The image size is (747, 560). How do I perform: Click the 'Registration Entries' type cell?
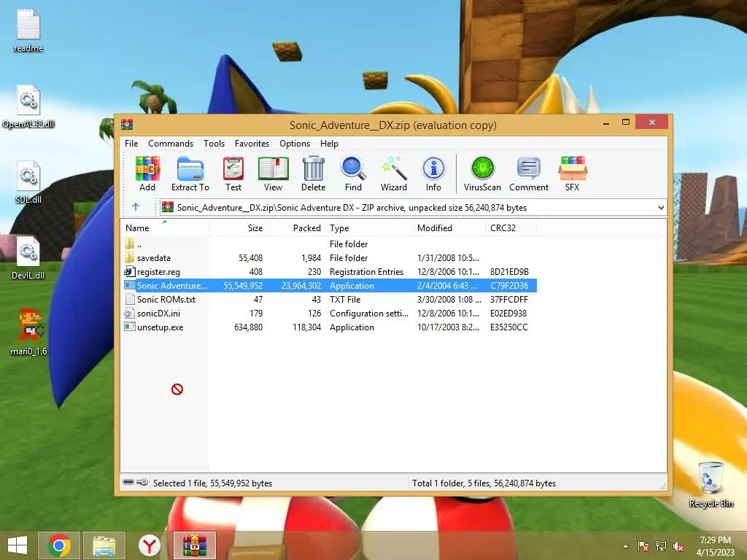point(366,271)
